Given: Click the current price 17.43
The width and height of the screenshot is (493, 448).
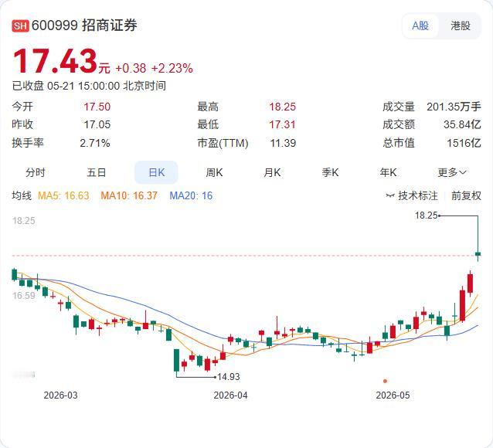Looking at the screenshot, I should coord(55,61).
